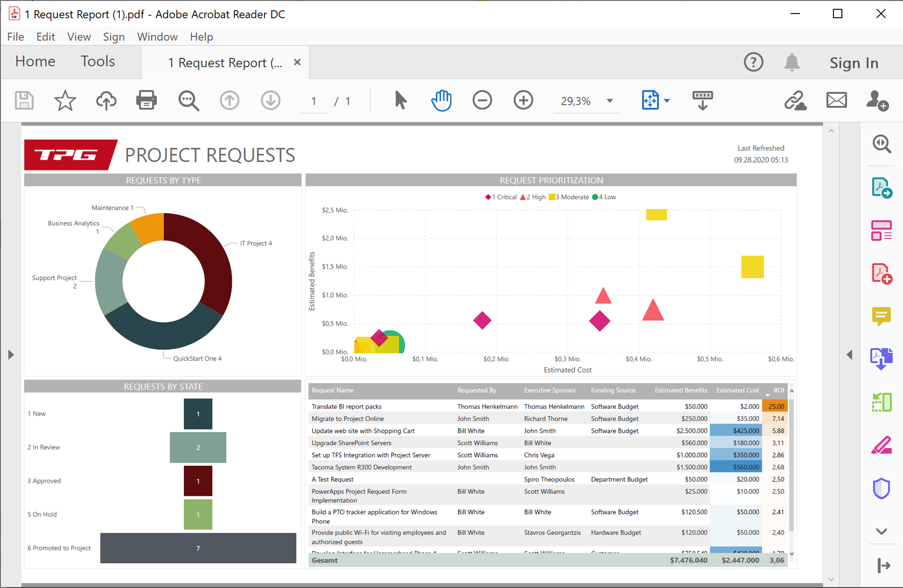Open Find with the search magnifier
Image resolution: width=903 pixels, height=588 pixels.
[x=188, y=100]
